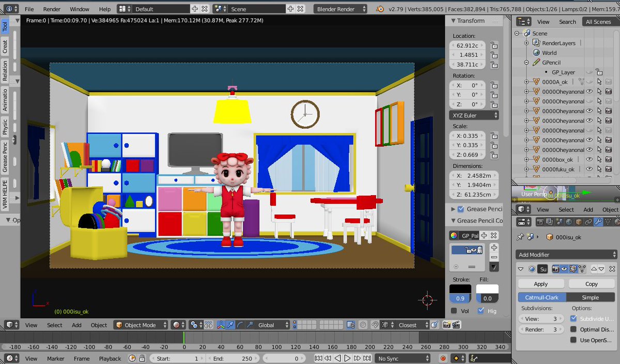The image size is (620, 364).
Task: Toggle visibility eye for 0000box_ok
Action: [x=589, y=160]
